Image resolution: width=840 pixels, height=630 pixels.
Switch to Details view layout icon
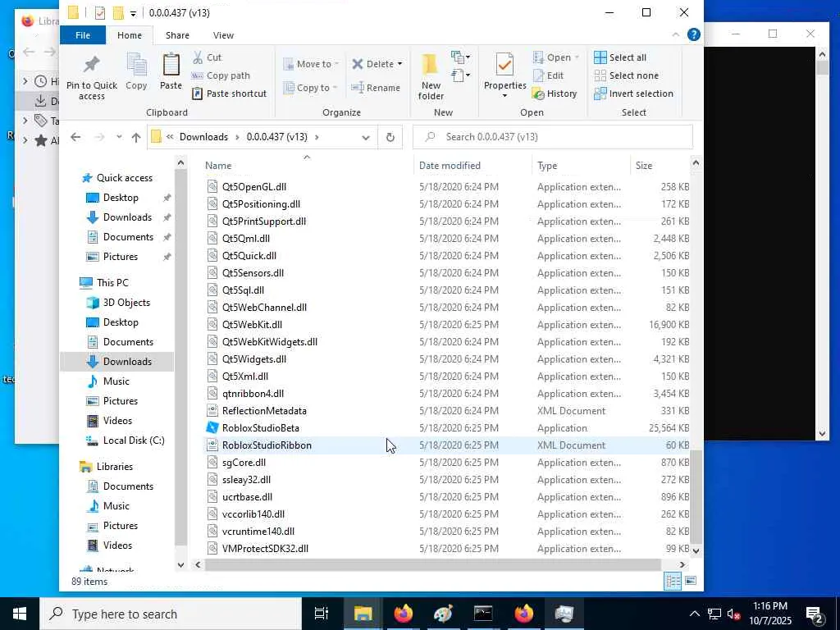pyautogui.click(x=673, y=582)
